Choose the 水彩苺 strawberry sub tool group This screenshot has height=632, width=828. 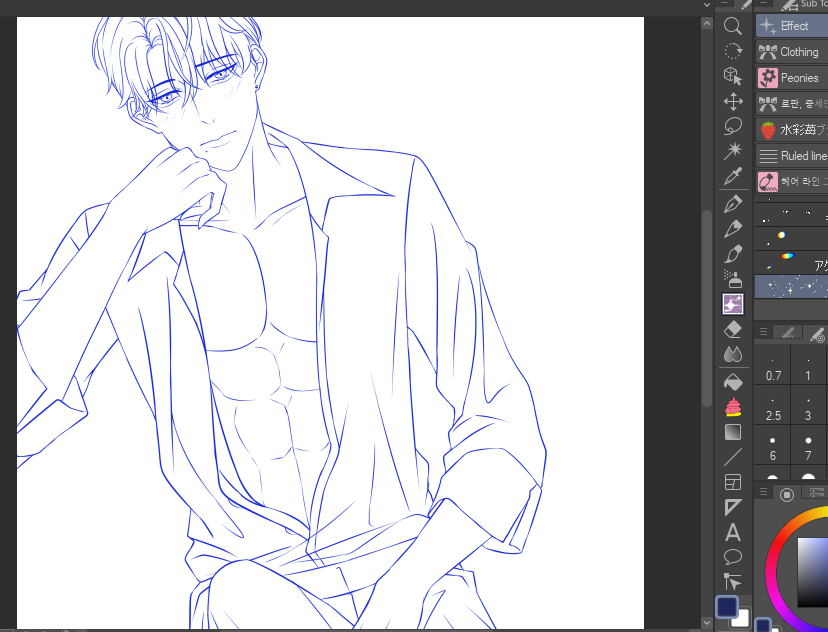(x=792, y=129)
